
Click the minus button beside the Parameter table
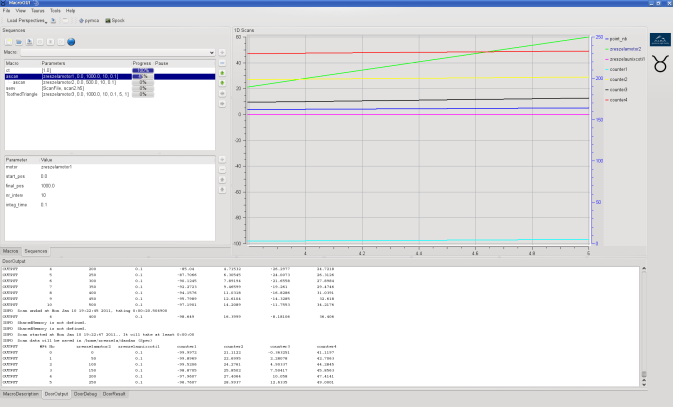pos(222,170)
